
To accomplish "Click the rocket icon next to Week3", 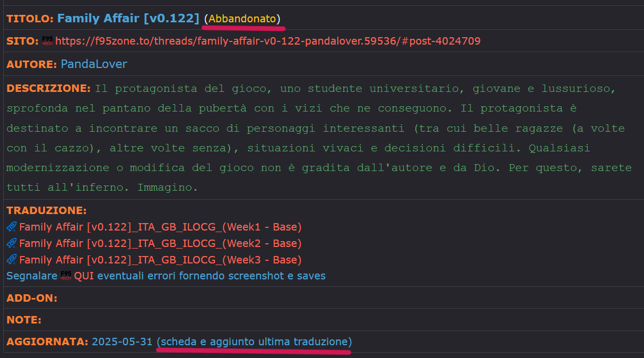I will [x=12, y=260].
